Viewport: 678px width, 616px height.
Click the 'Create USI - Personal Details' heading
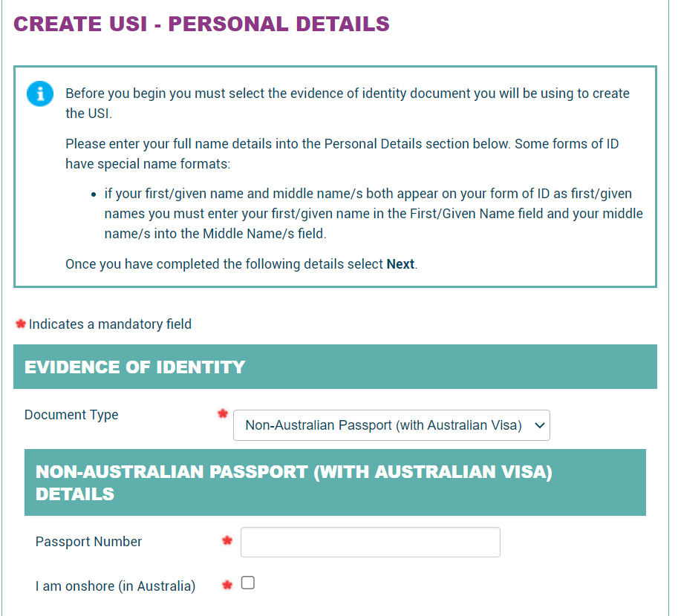(201, 24)
